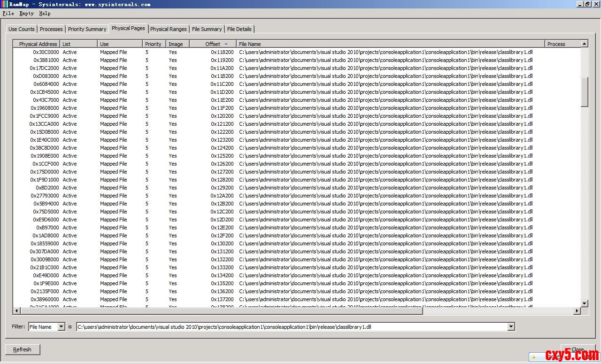Click the vertical scrollbar thumb
601x364 pixels.
coord(585,92)
